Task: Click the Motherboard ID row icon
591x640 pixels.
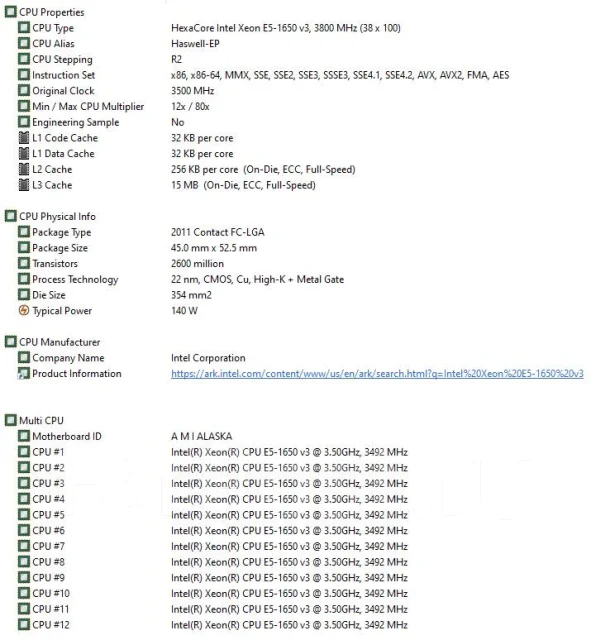Action: click(x=24, y=436)
